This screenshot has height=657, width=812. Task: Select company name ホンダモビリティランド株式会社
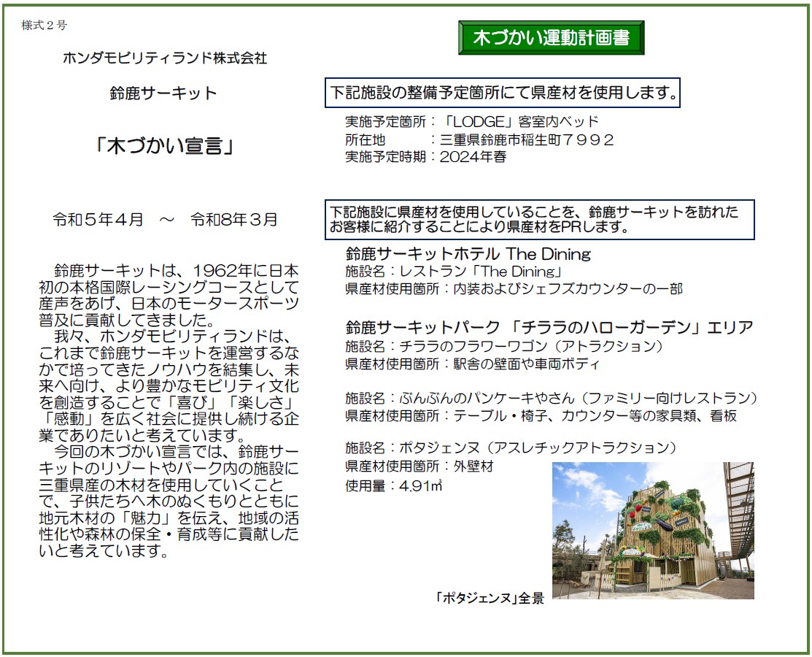click(165, 58)
